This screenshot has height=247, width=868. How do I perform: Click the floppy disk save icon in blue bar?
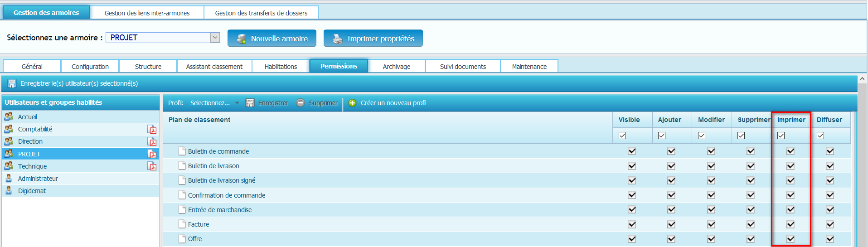tap(12, 83)
